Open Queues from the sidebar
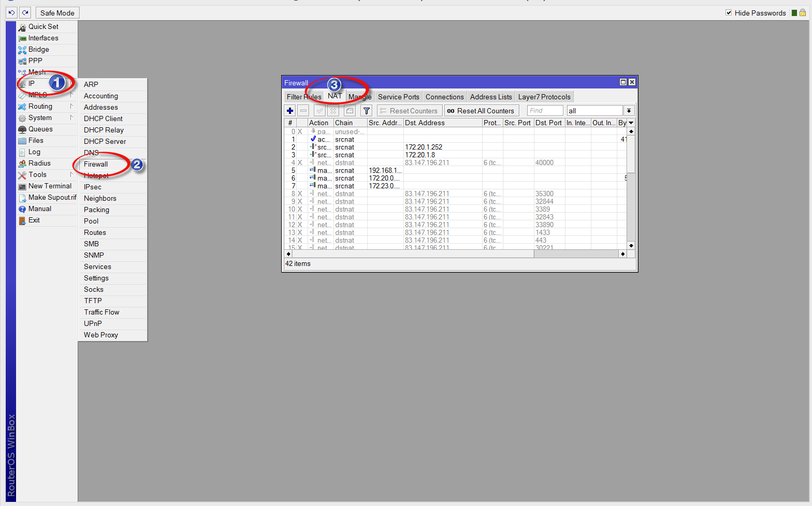The width and height of the screenshot is (812, 506). coord(40,129)
